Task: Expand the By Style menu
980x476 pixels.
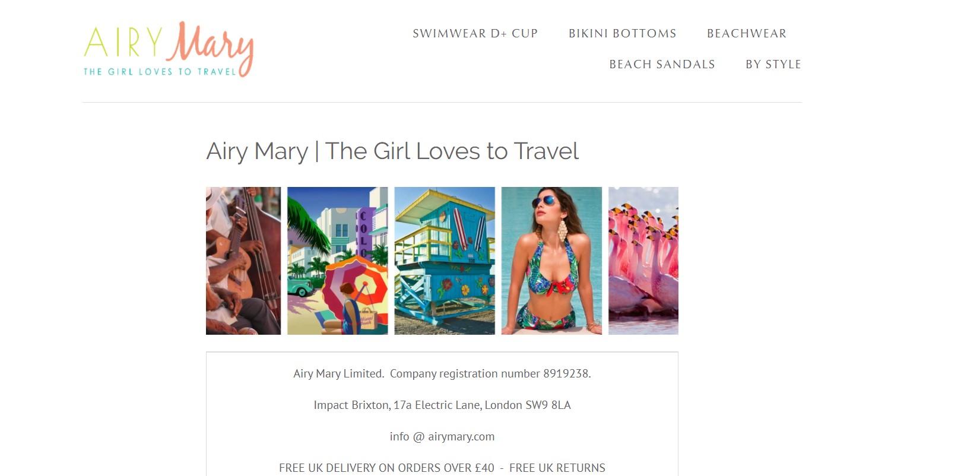Action: pos(773,64)
